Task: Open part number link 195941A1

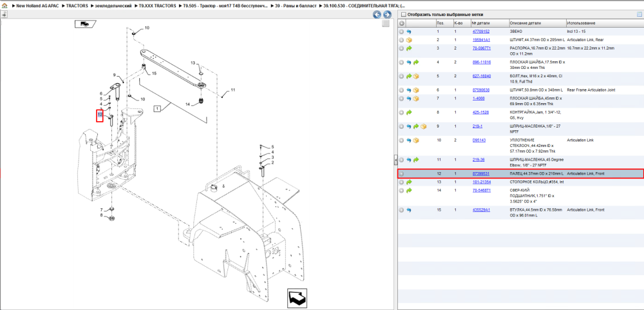Action: [481, 40]
